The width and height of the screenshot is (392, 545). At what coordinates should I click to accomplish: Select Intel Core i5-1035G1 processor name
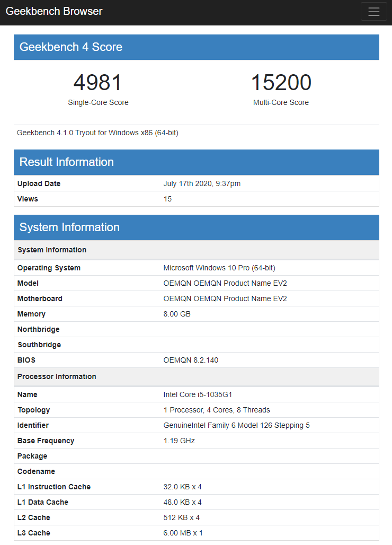point(198,394)
